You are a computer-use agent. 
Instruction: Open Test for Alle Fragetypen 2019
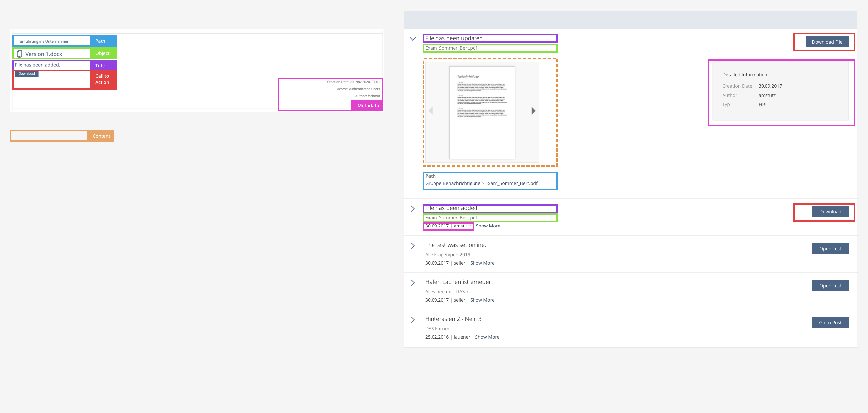coord(830,249)
